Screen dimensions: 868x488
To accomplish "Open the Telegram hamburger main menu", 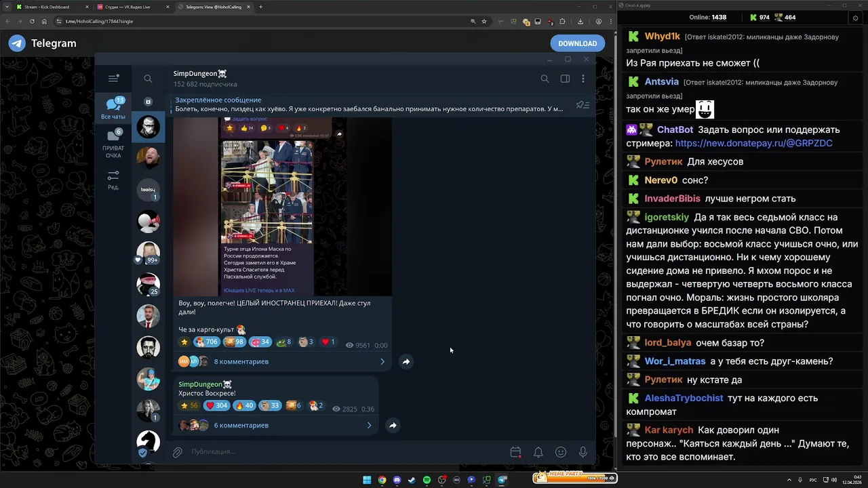I will (113, 79).
